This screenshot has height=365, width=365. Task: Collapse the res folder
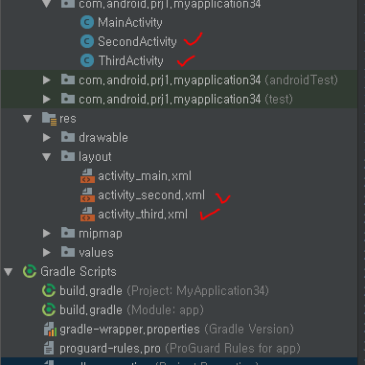point(27,119)
